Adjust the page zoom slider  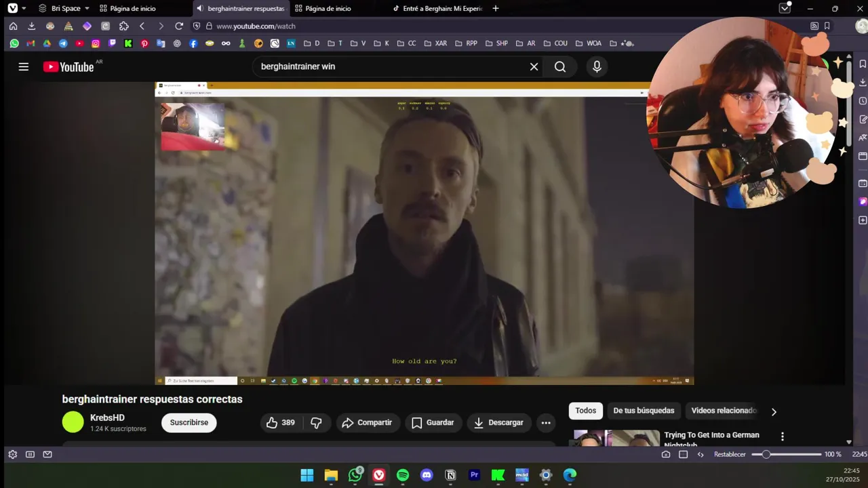pyautogui.click(x=787, y=454)
